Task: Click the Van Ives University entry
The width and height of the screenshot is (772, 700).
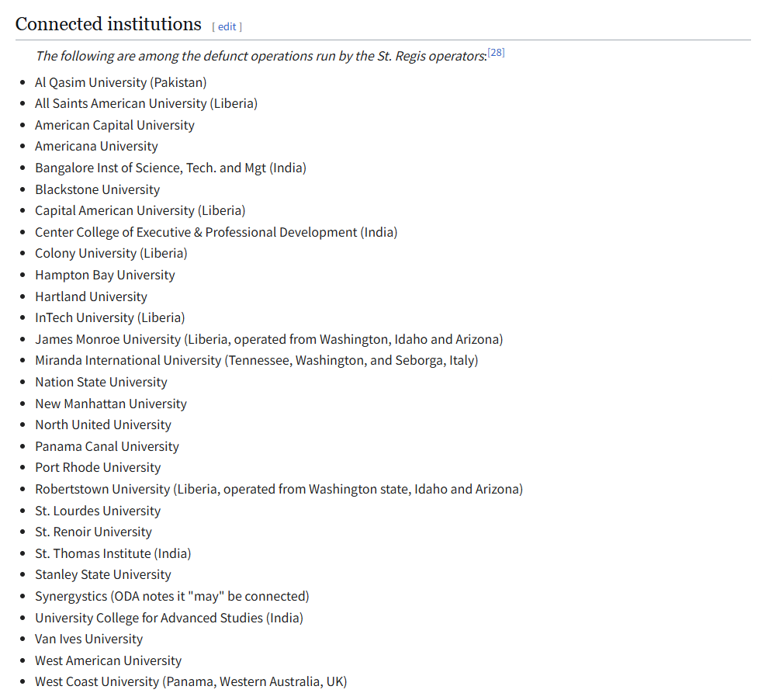Action: pos(88,639)
